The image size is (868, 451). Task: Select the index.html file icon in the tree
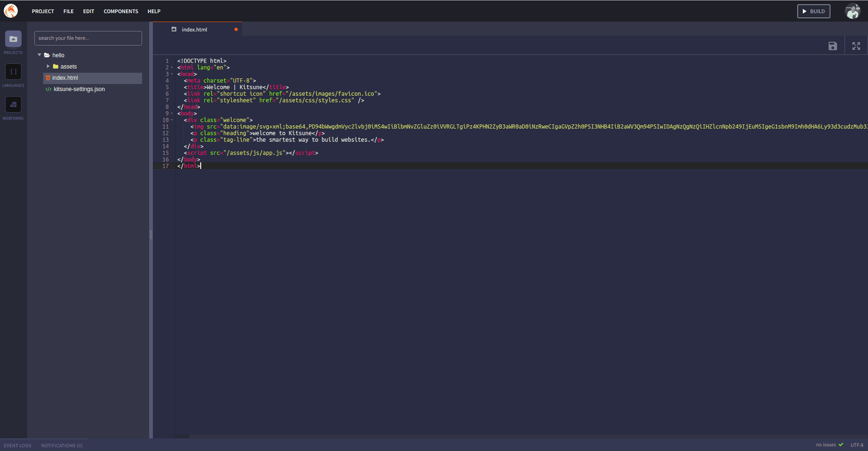pos(48,77)
